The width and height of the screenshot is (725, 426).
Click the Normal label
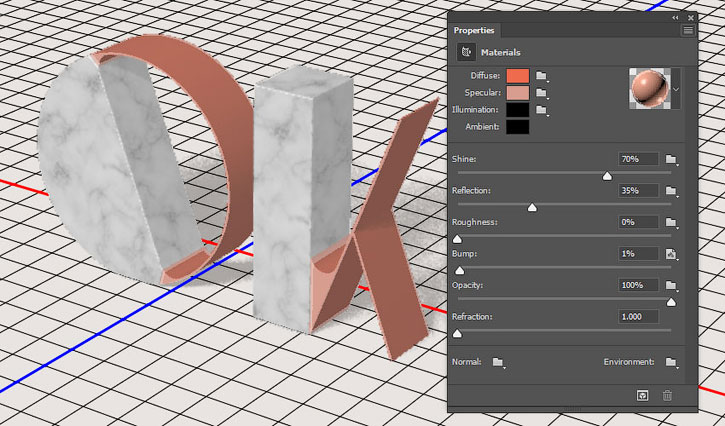coord(467,362)
